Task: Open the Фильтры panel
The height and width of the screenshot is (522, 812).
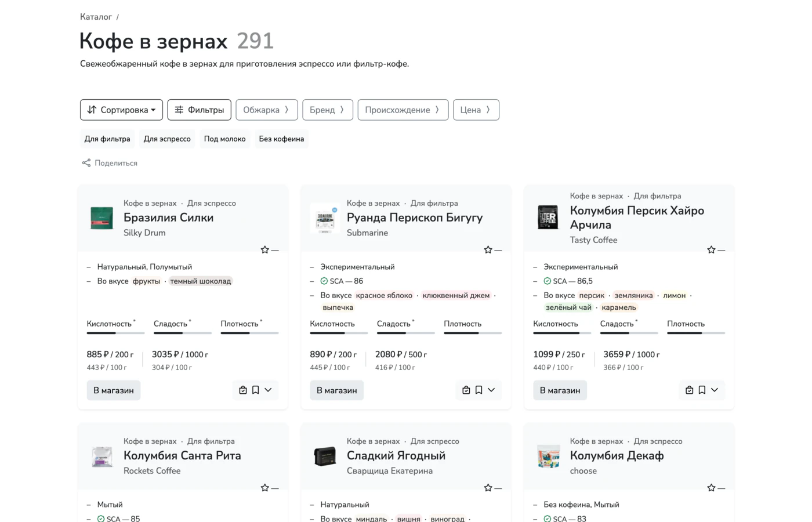Action: tap(200, 110)
